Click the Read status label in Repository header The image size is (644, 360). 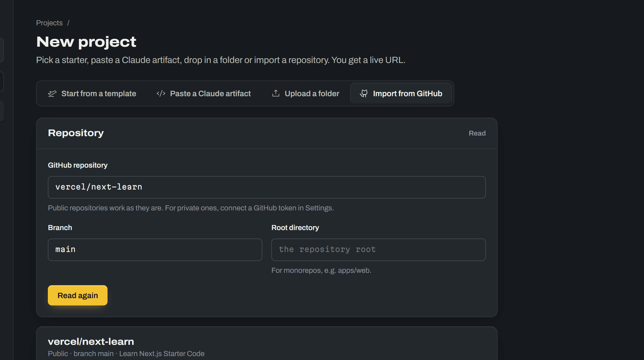coord(477,133)
